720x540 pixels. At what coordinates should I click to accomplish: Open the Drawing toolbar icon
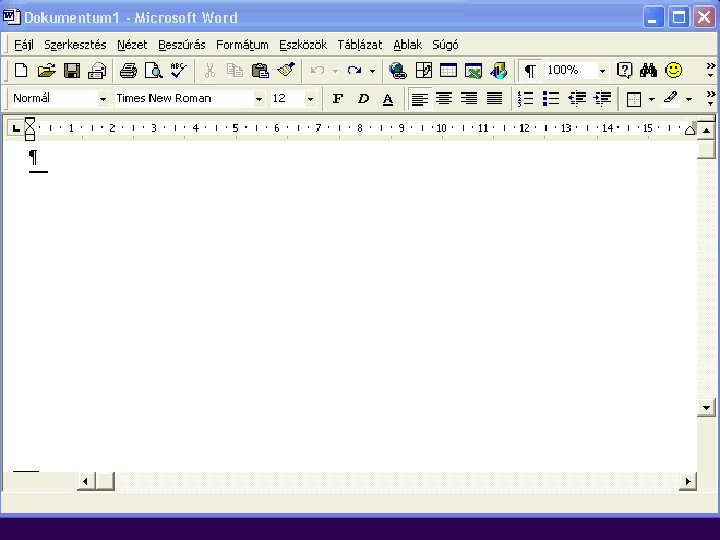click(499, 71)
